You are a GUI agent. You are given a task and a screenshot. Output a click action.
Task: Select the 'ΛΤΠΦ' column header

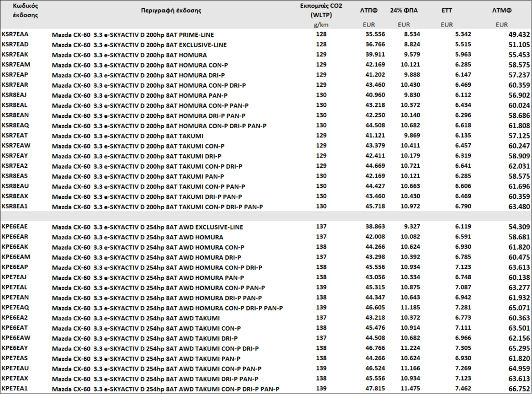pos(369,10)
